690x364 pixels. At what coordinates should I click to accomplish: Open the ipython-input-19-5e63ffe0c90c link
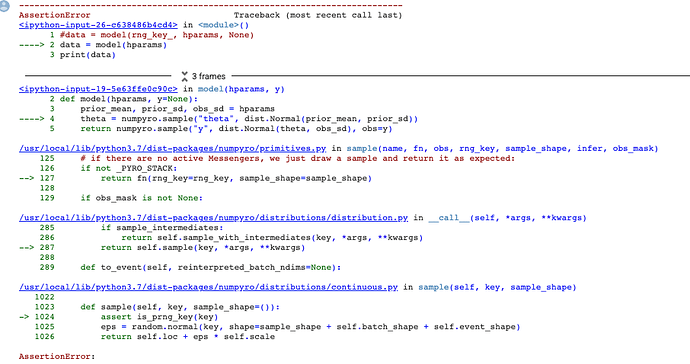point(98,89)
